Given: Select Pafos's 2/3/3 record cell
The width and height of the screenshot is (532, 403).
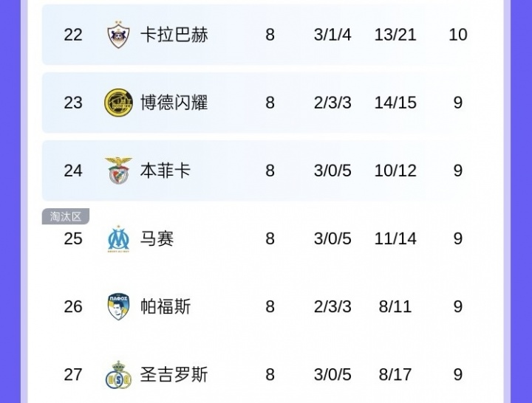Looking at the screenshot, I should click(332, 307).
